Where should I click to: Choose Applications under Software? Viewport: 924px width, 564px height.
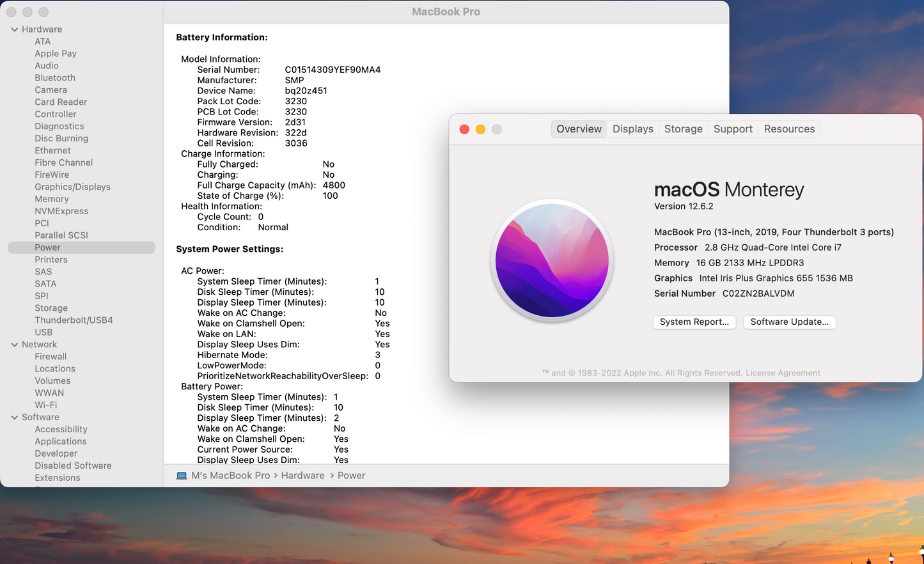coord(61,442)
